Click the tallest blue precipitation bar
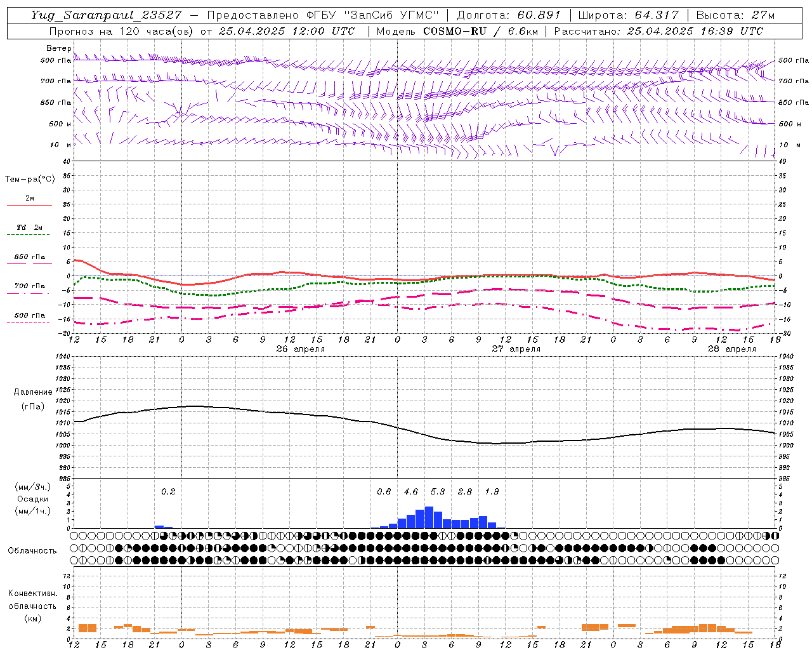 (429, 517)
